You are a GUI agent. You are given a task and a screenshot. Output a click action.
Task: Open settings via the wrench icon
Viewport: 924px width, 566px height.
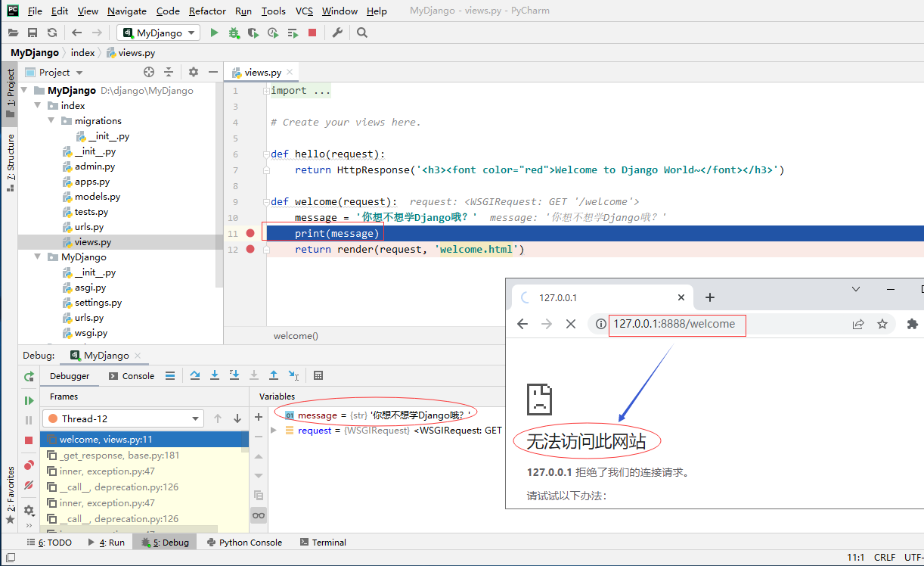[337, 33]
